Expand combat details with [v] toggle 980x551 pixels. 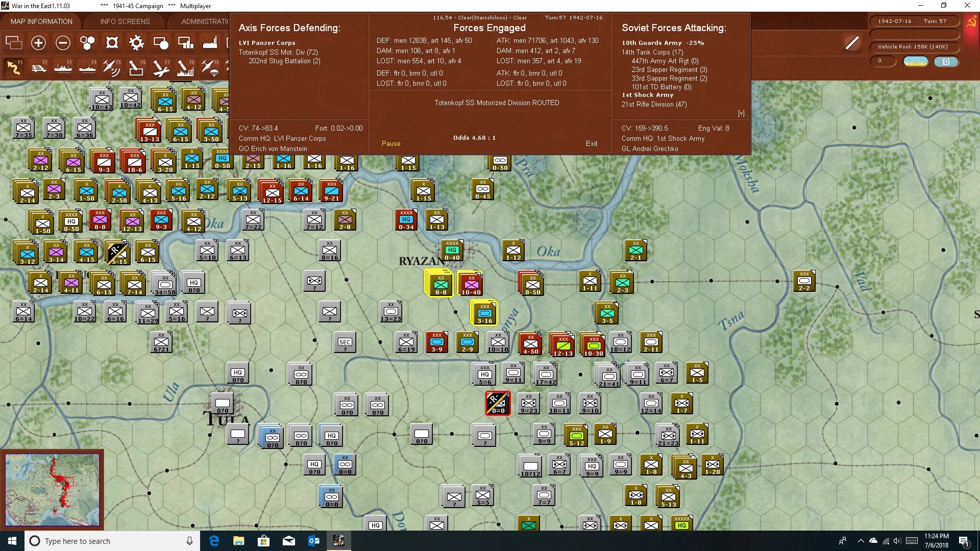pyautogui.click(x=741, y=113)
